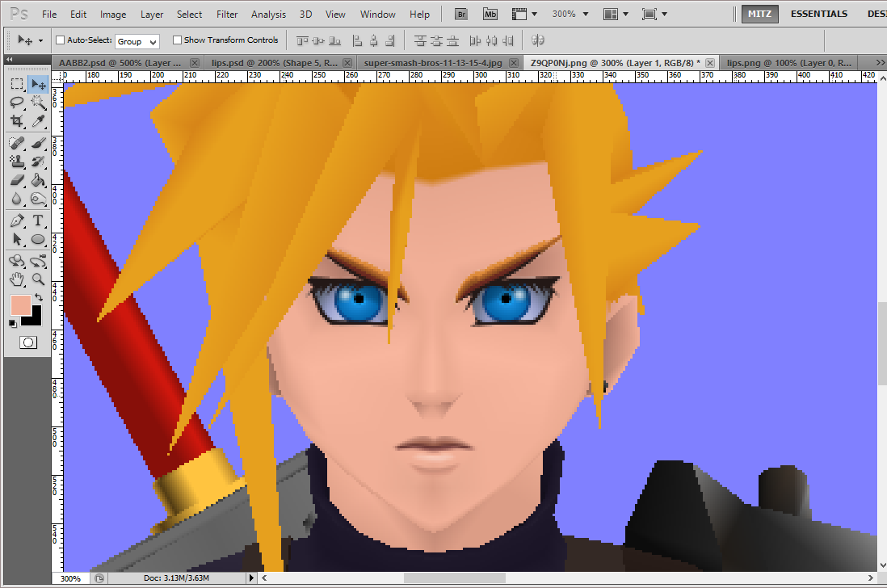
Task: Select the Blur tool
Action: (17, 199)
